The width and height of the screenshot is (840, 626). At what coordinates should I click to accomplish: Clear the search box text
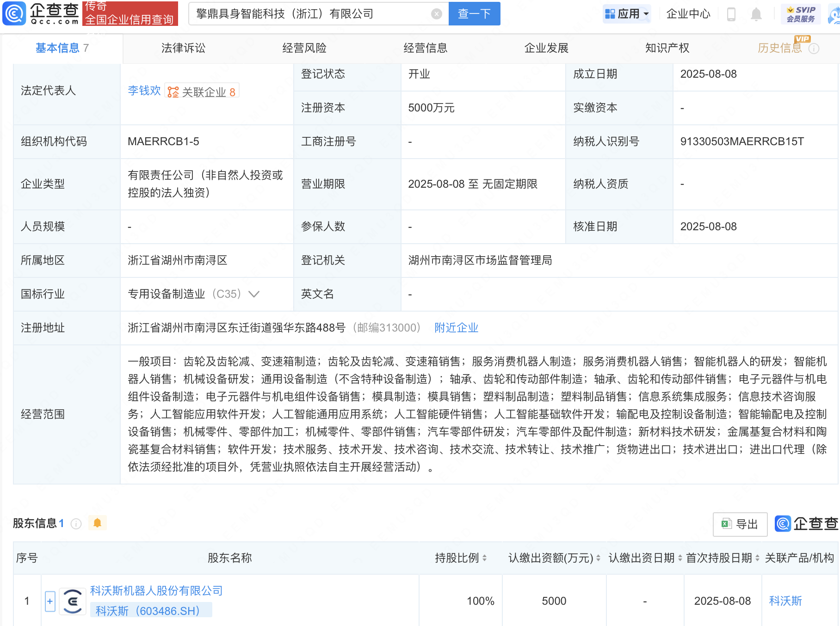pos(436,14)
